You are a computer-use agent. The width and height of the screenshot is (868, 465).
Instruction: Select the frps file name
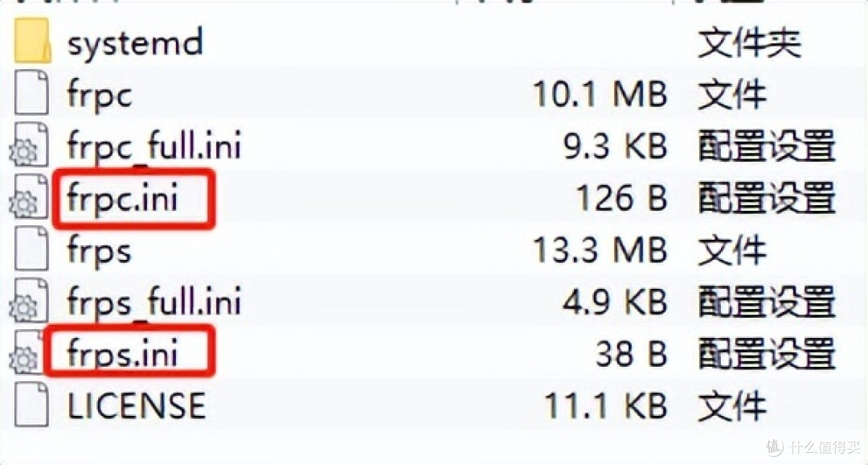click(x=99, y=250)
